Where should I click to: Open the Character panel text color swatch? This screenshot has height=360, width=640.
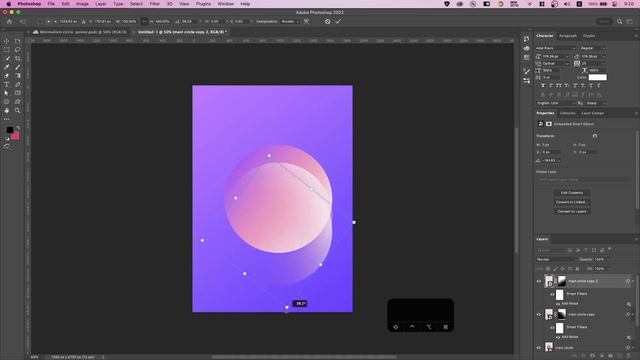pyautogui.click(x=597, y=78)
